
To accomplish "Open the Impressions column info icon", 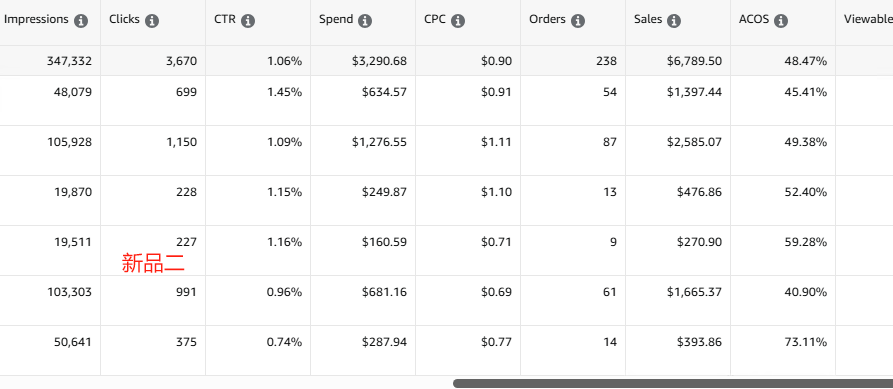I will pos(81,21).
